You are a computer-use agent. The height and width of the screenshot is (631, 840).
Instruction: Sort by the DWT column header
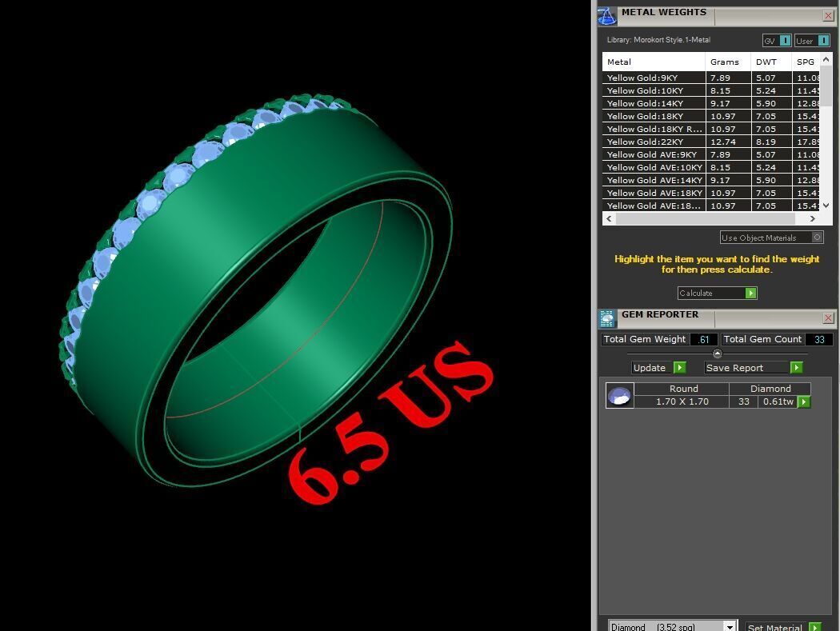[771, 62]
